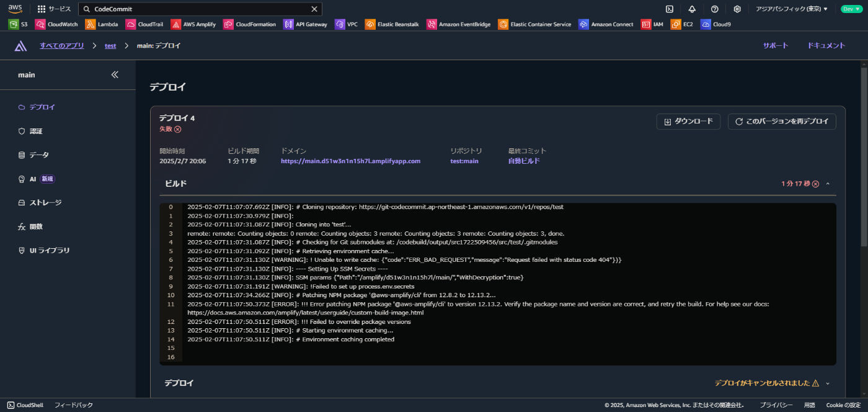Open the Elastic Beanstalk bookmark
The height and width of the screenshot is (412, 868).
[392, 24]
